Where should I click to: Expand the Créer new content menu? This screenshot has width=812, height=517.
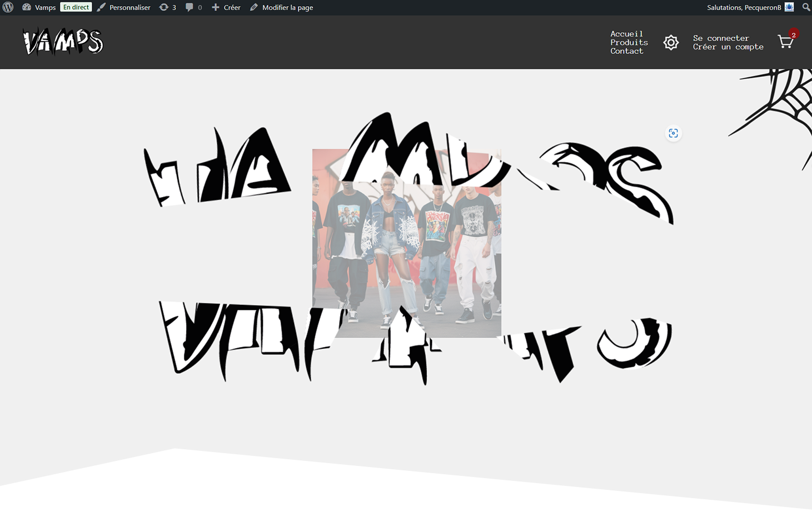(226, 7)
